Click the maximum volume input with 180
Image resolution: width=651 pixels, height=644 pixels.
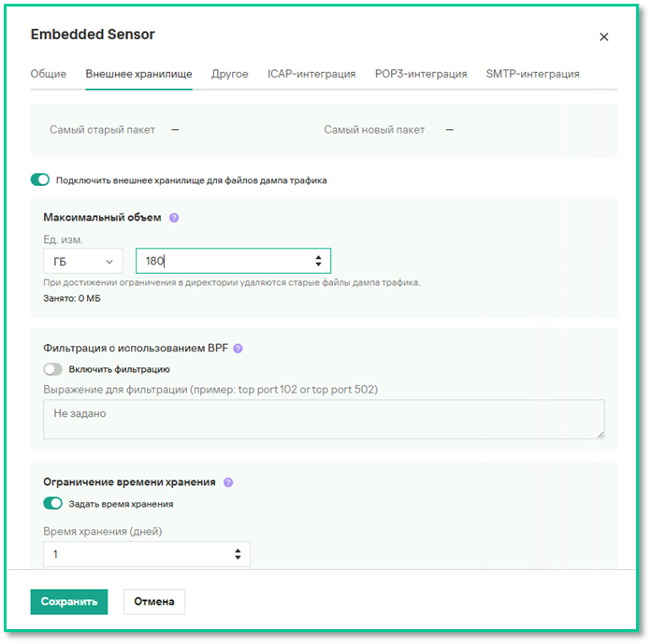[224, 262]
